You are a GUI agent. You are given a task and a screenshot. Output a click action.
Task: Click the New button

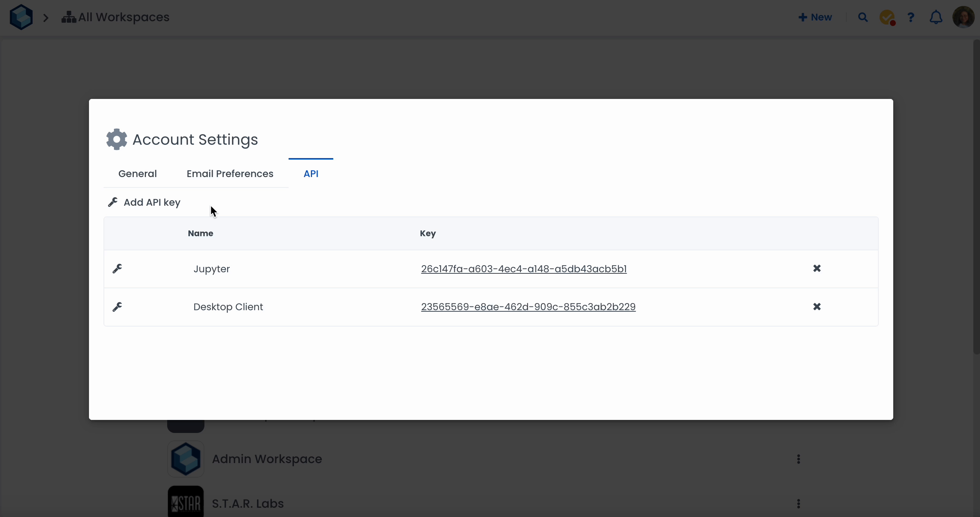815,17
